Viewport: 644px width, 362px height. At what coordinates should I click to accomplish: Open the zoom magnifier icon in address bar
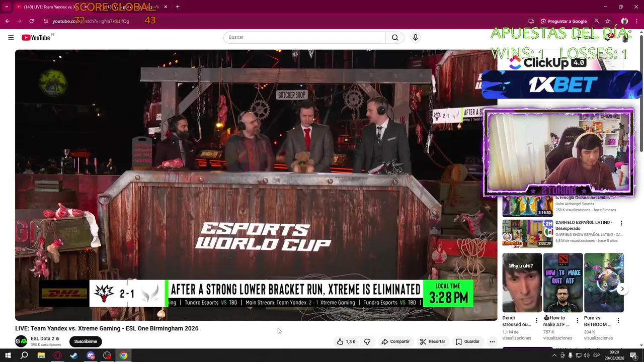[x=597, y=21]
